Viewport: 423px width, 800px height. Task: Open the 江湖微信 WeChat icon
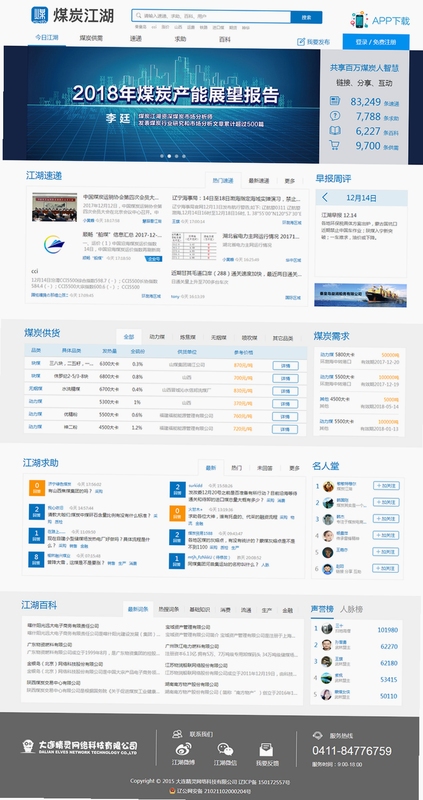[225, 748]
